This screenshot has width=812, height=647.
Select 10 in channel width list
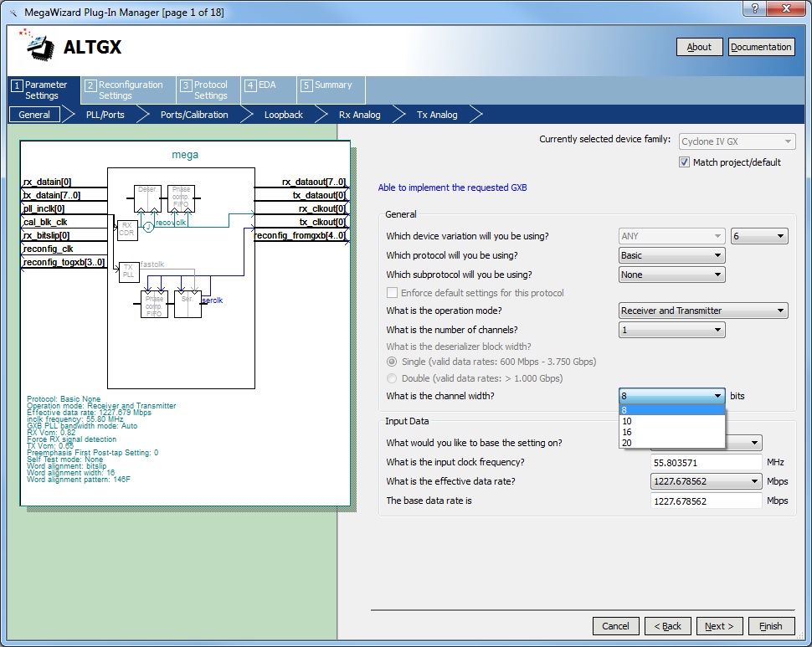point(671,421)
